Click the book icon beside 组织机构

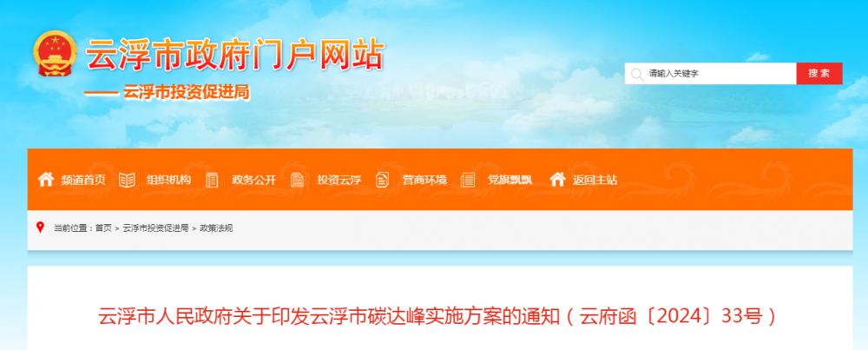click(x=127, y=180)
